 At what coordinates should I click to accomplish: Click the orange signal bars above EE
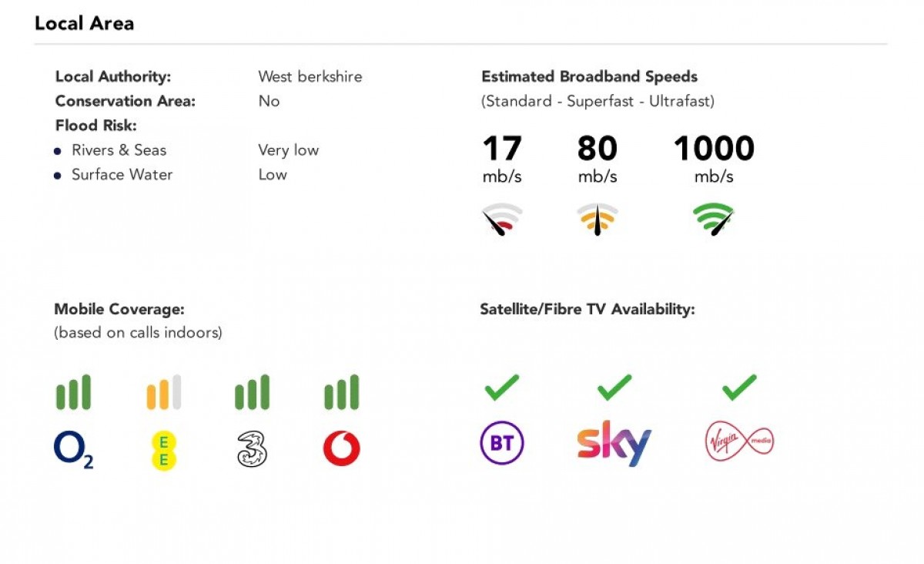click(x=163, y=392)
